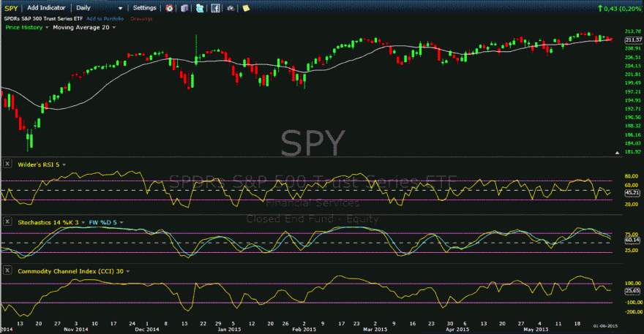Click the 213.78 price axis label

pos(632,31)
